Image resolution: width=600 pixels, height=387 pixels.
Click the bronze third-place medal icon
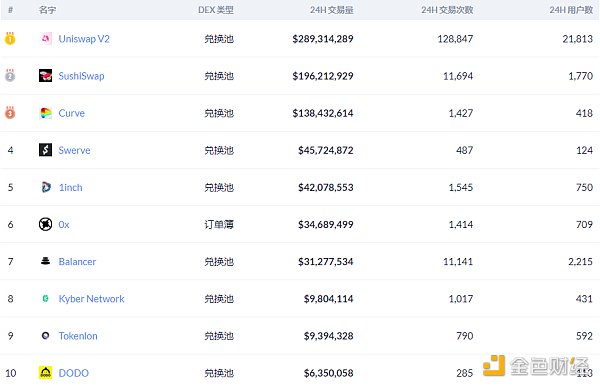click(10, 113)
